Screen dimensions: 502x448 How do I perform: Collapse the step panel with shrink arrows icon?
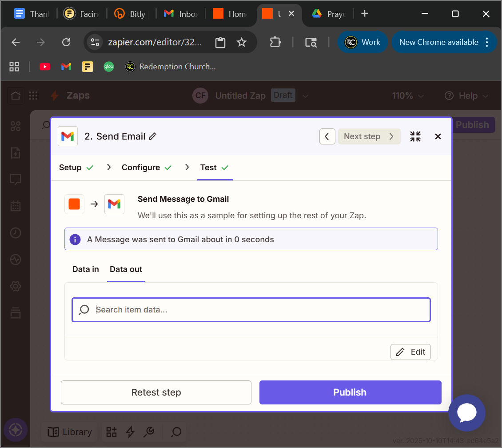pyautogui.click(x=415, y=136)
